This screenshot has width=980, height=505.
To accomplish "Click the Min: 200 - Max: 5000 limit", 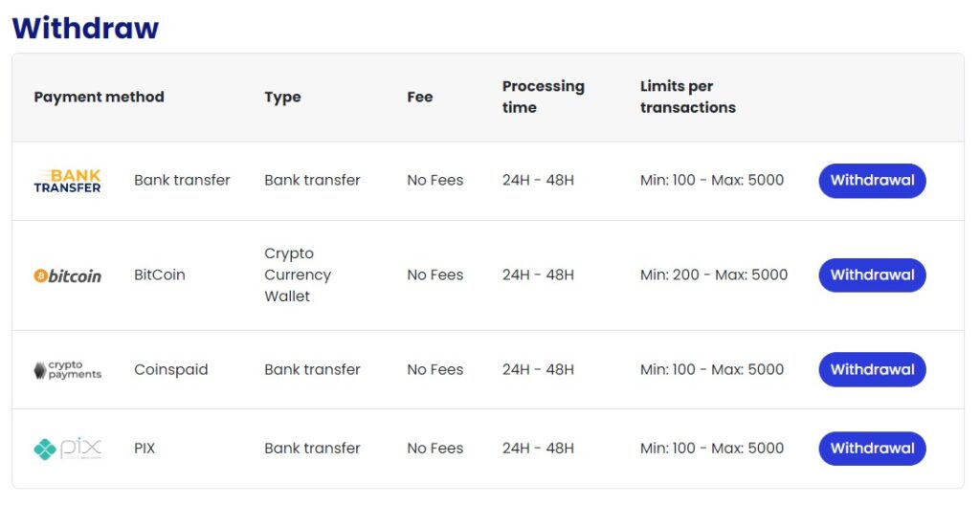I will (x=713, y=274).
